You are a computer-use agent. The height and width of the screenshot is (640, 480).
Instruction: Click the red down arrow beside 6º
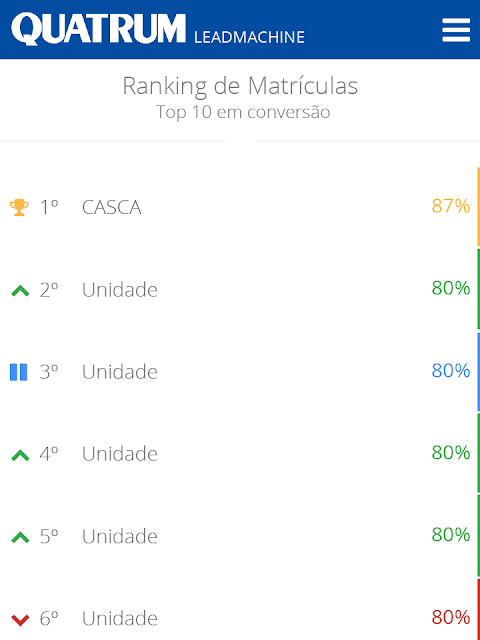pyautogui.click(x=20, y=620)
